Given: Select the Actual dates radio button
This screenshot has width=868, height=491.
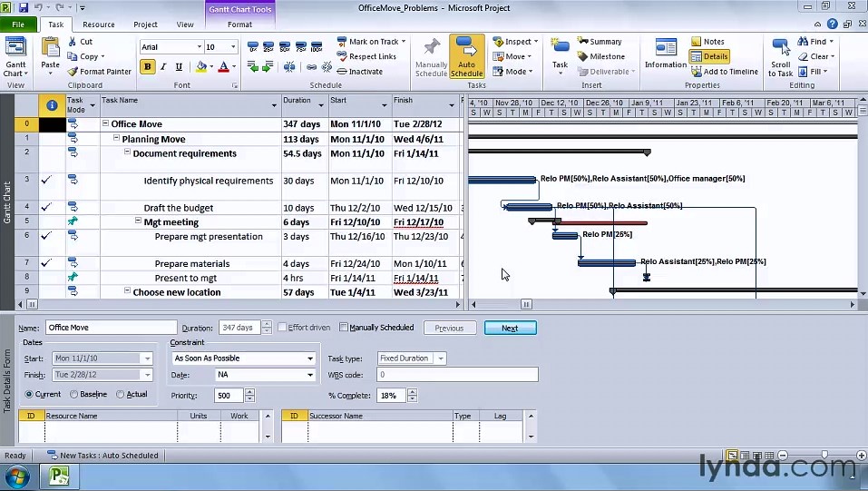Looking at the screenshot, I should (x=120, y=395).
